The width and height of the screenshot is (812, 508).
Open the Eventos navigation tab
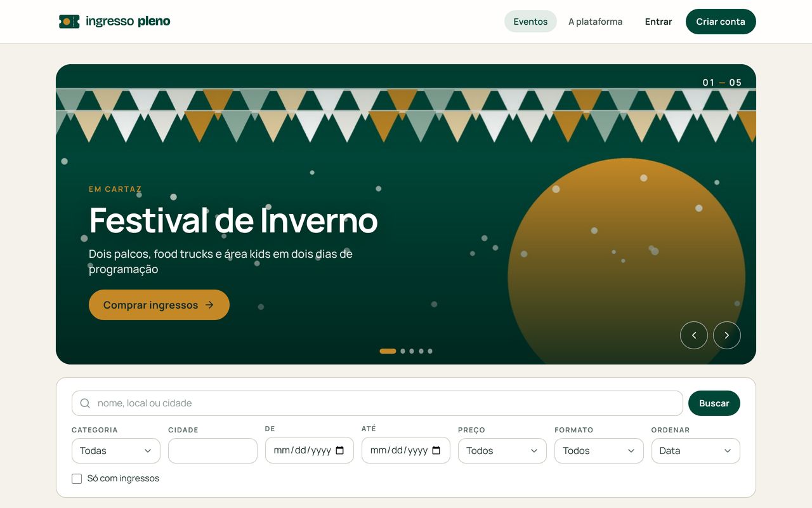pos(530,22)
